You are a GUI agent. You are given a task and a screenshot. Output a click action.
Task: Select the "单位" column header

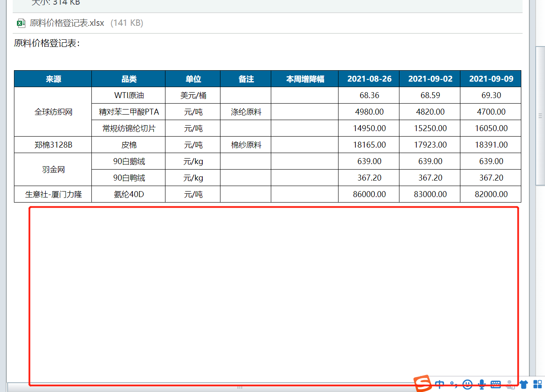[x=193, y=79]
